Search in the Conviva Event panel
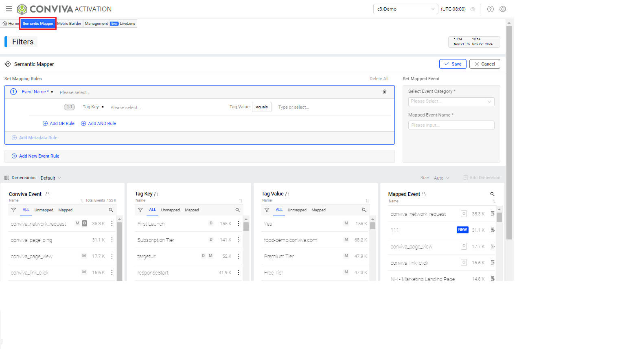Image resolution: width=644 pixels, height=349 pixels. [x=111, y=210]
